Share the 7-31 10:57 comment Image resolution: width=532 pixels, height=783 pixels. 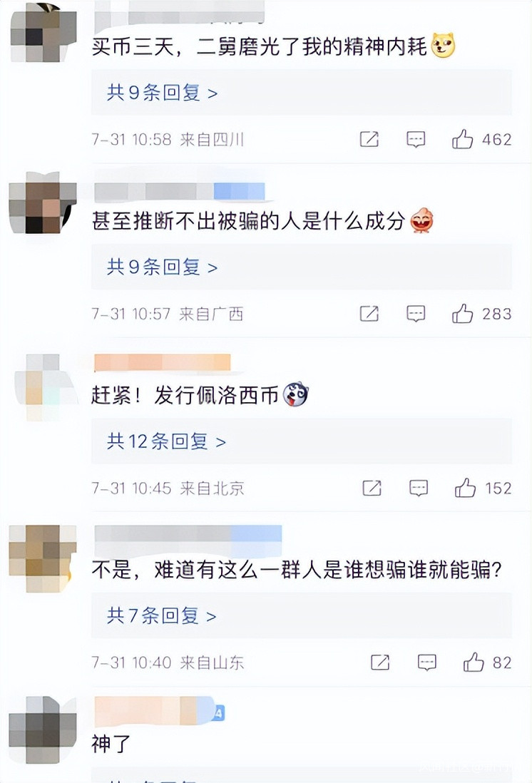click(x=369, y=314)
